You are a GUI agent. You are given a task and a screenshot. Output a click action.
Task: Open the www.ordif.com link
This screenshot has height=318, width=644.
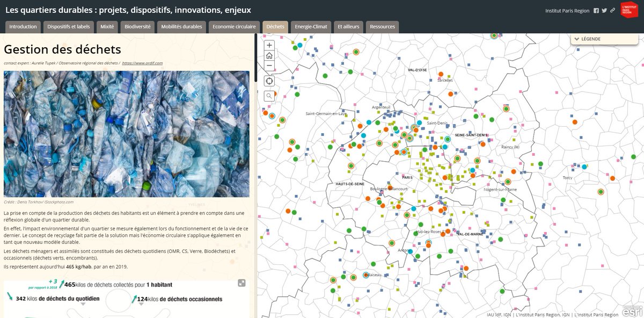tap(142, 63)
